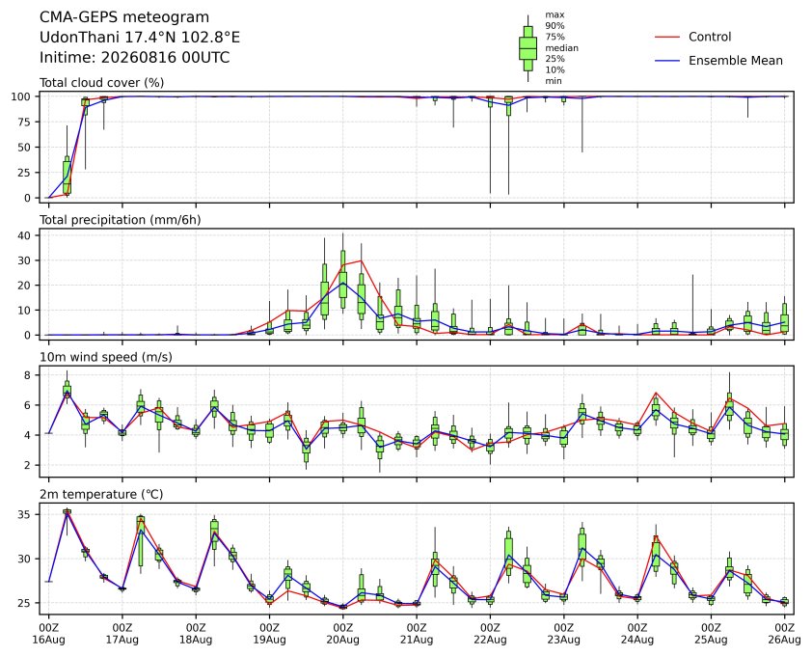Click the '30' tick on precipitation axis
The image size is (812, 656).
coord(24,260)
